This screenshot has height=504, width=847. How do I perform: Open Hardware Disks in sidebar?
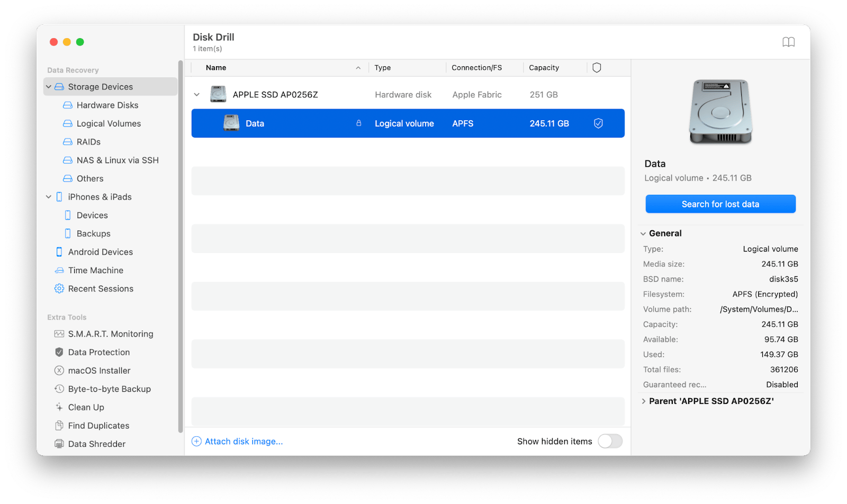click(x=107, y=105)
